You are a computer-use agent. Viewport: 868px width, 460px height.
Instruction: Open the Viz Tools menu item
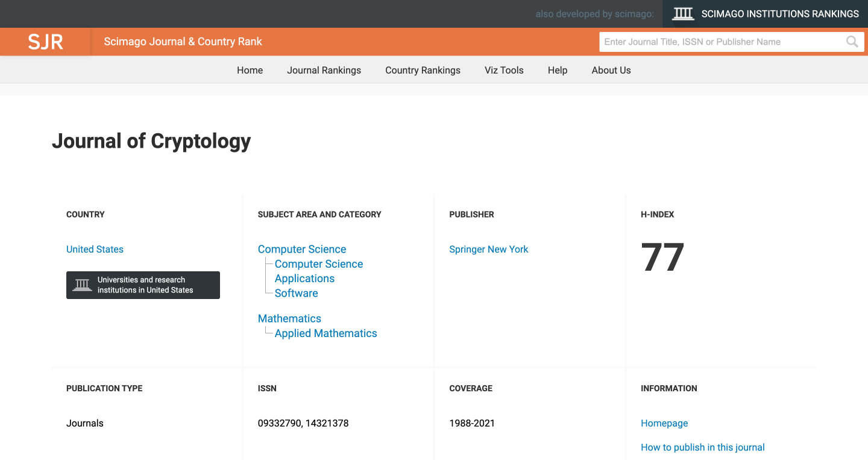pos(504,70)
